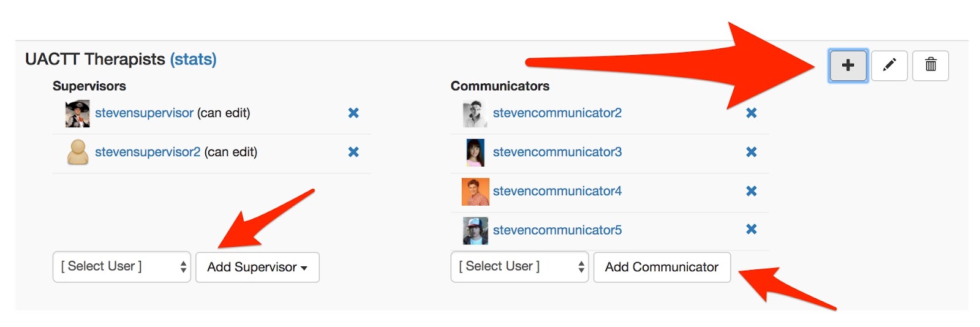The height and width of the screenshot is (327, 980).
Task: Open the stats link for UACTT Therapists
Action: (193, 59)
